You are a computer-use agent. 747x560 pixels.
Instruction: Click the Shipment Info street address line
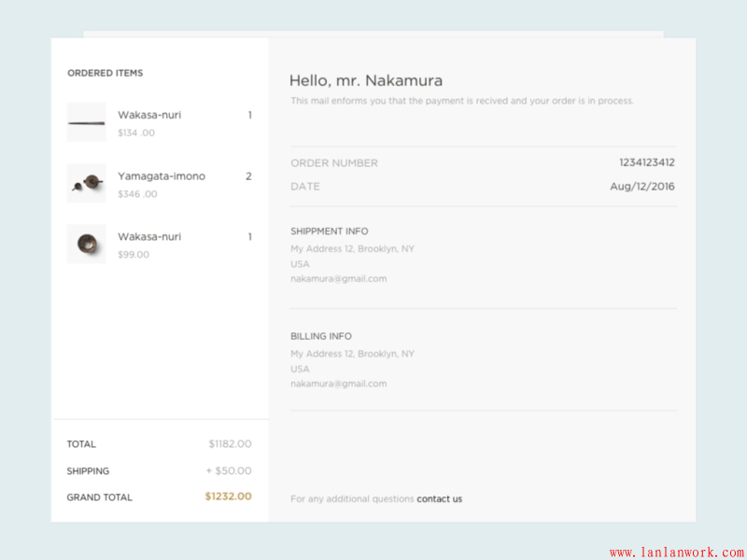click(352, 249)
